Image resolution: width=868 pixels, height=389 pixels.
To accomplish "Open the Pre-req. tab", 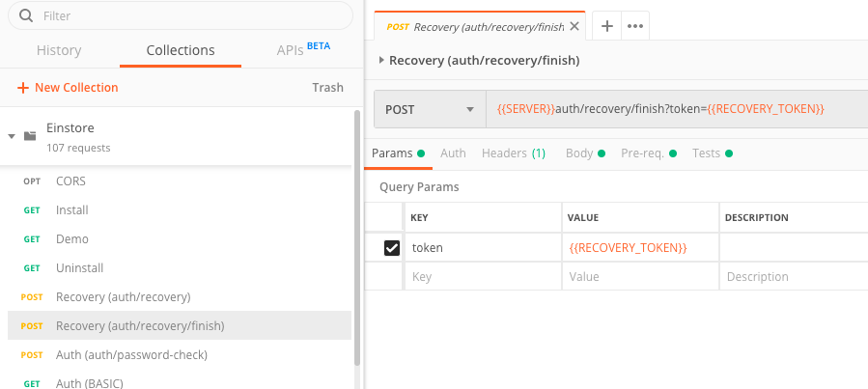I will tap(649, 153).
